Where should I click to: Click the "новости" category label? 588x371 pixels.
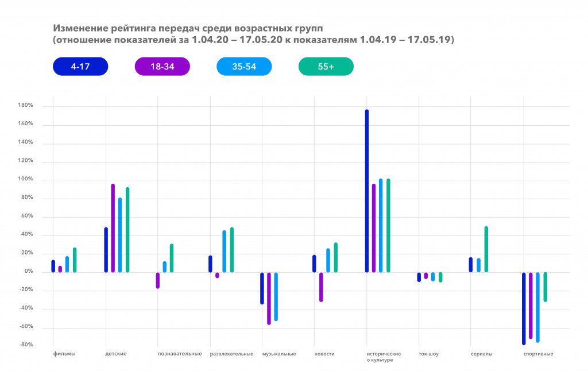[x=324, y=354]
